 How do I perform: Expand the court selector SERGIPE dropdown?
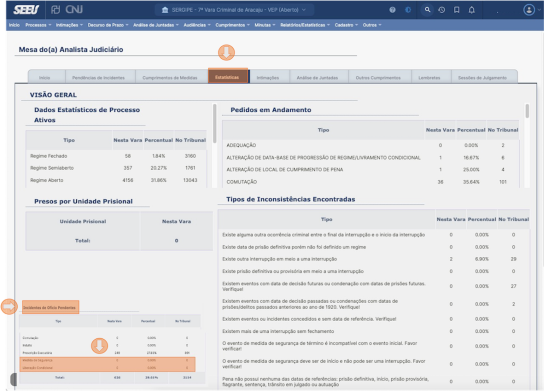[234, 10]
